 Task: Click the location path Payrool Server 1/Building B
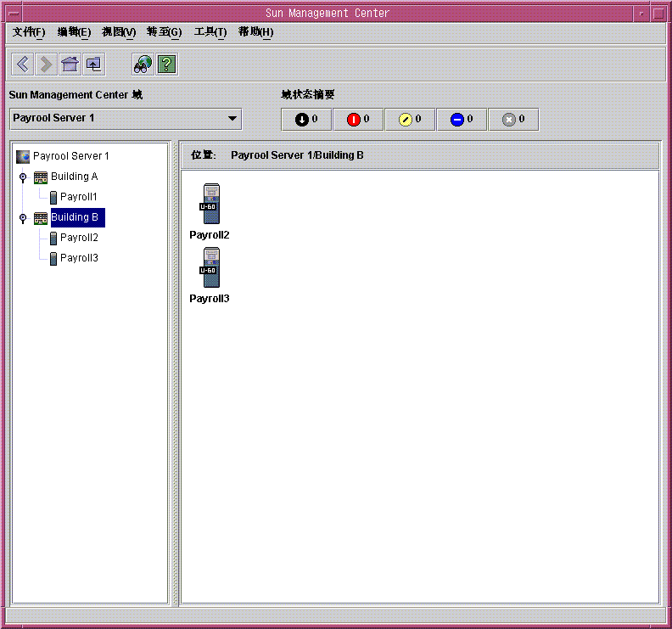coord(297,155)
